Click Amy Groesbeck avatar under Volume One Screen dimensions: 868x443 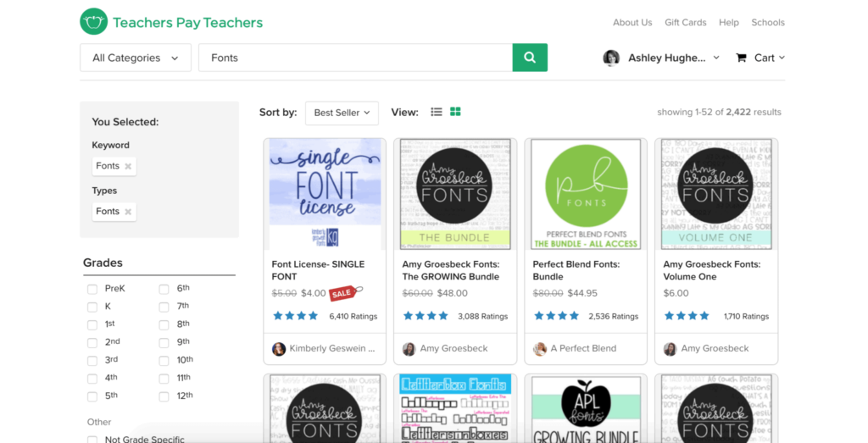(x=670, y=349)
